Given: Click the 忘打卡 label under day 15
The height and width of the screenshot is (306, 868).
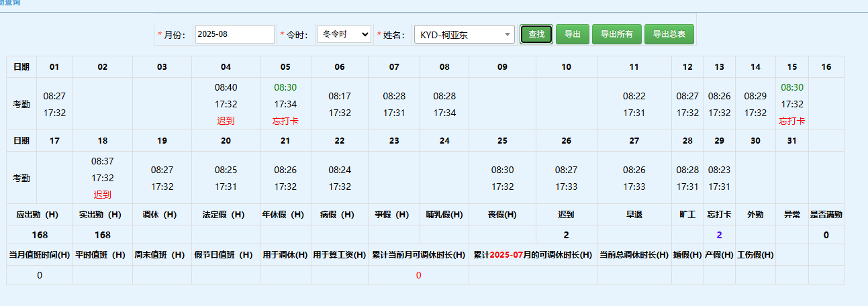Looking at the screenshot, I should tap(792, 121).
